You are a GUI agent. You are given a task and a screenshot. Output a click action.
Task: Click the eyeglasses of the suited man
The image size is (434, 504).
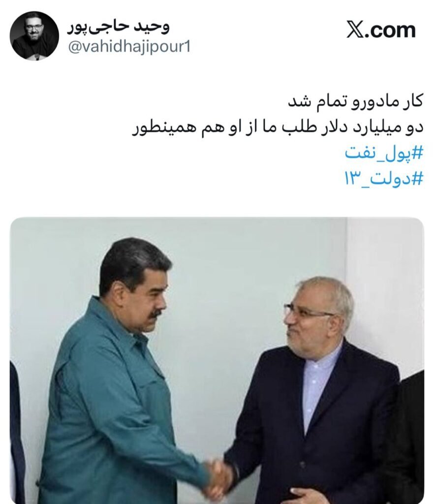pyautogui.click(x=309, y=312)
